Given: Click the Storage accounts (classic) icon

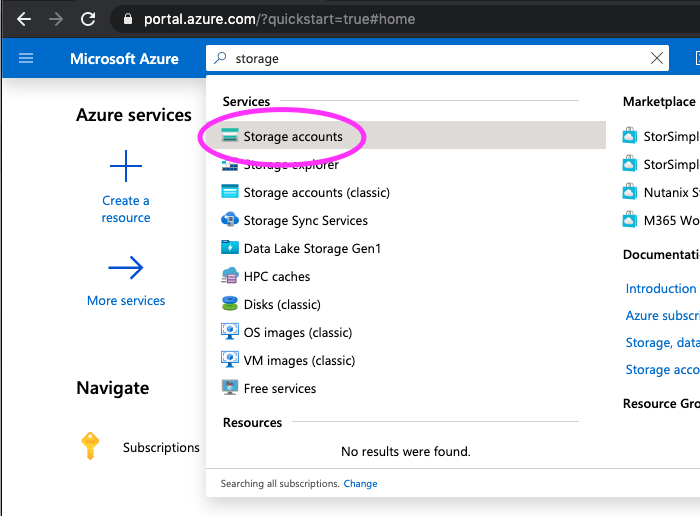Looking at the screenshot, I should (230, 191).
